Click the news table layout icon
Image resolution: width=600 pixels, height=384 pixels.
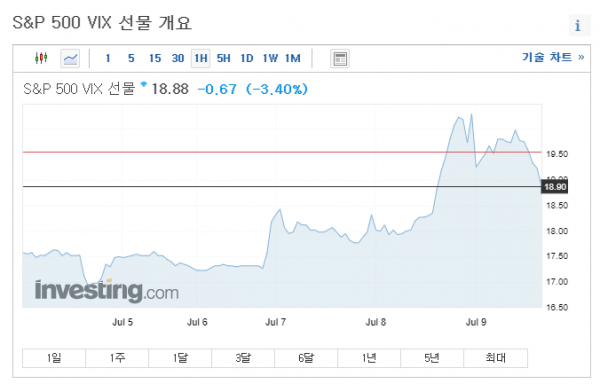340,59
